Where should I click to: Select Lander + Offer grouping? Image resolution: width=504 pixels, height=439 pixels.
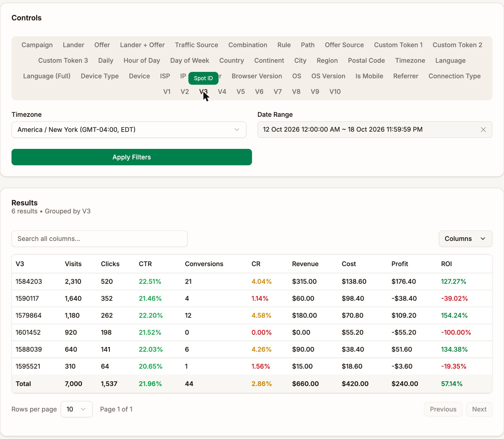point(142,45)
